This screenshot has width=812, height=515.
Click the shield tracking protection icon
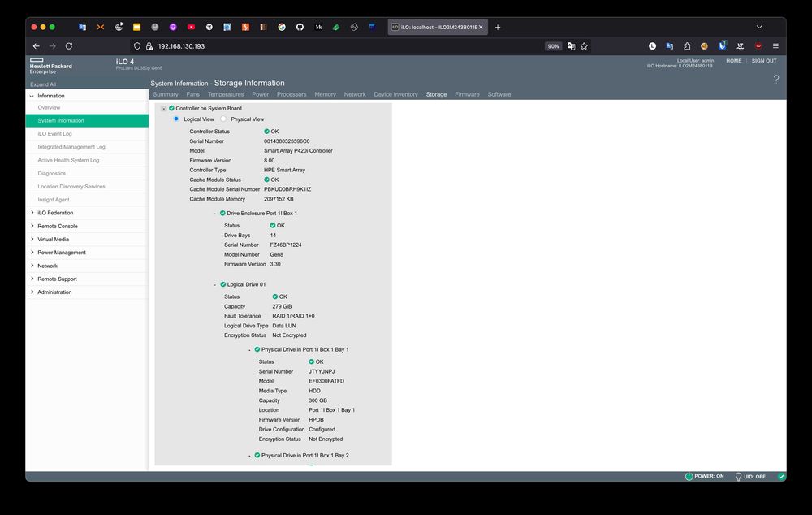click(x=137, y=46)
